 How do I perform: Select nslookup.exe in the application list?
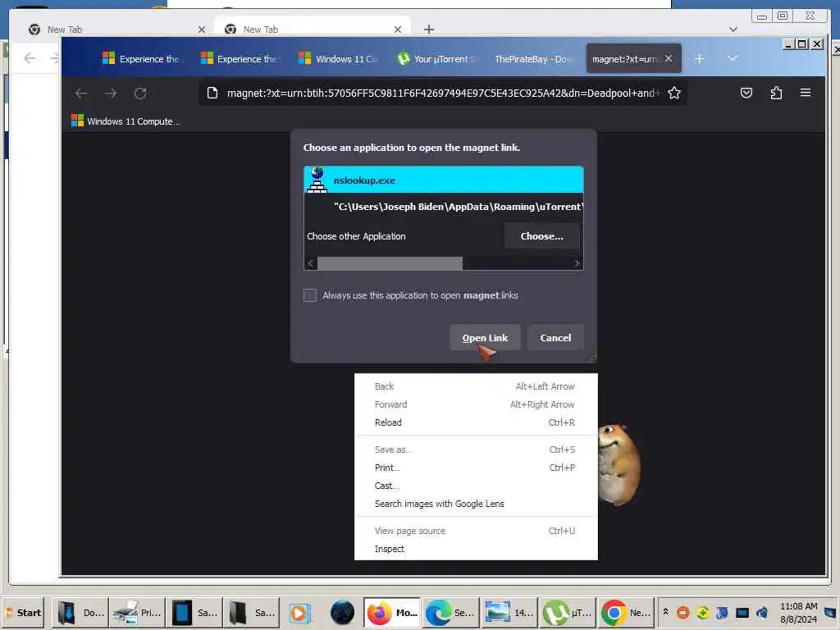pos(444,180)
